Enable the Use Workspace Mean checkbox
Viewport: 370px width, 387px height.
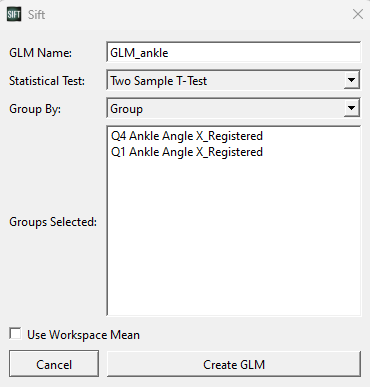(15, 334)
